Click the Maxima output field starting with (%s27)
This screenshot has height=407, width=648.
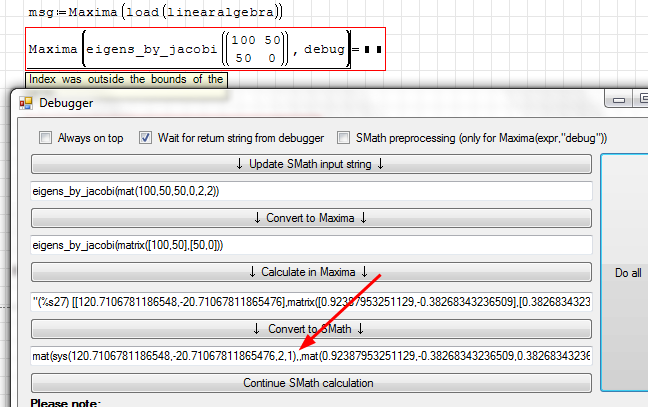(x=311, y=300)
